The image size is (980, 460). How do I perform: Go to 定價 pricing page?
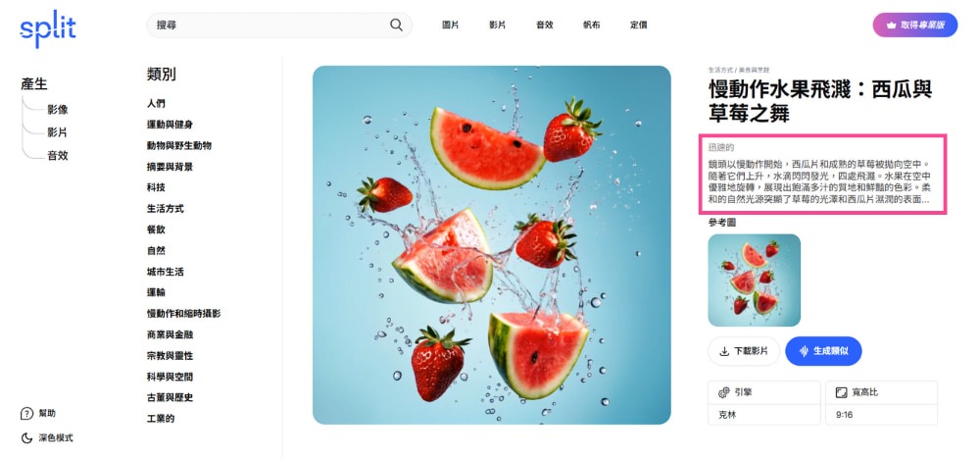tap(639, 26)
